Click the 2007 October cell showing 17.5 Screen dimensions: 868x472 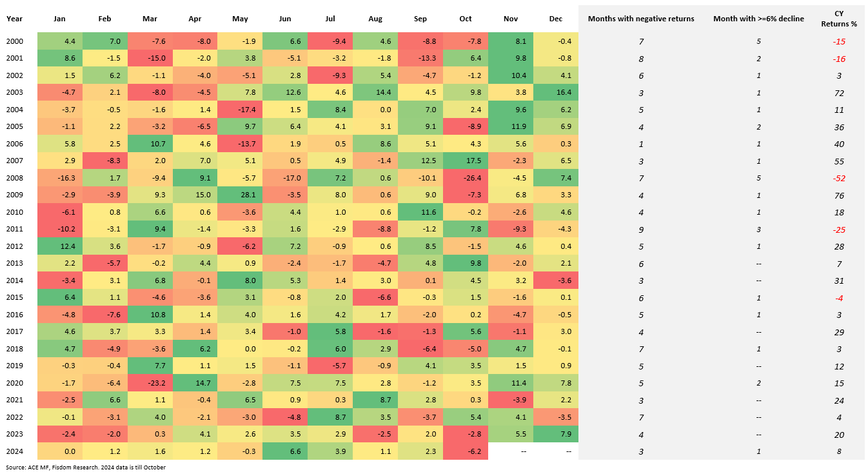point(466,161)
